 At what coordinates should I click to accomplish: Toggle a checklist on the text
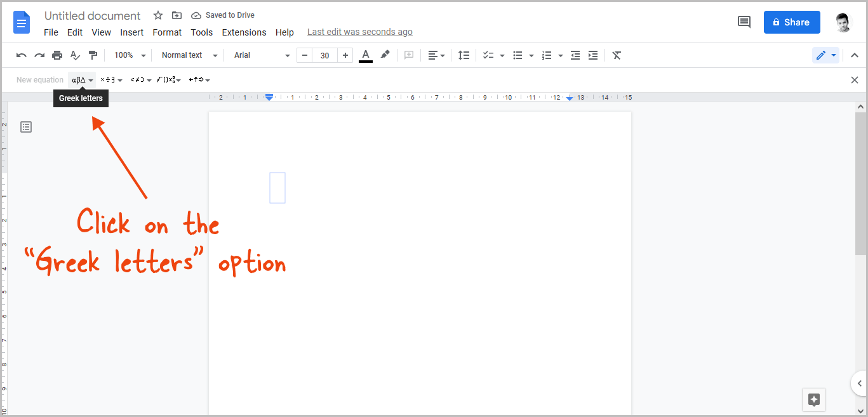coord(489,55)
